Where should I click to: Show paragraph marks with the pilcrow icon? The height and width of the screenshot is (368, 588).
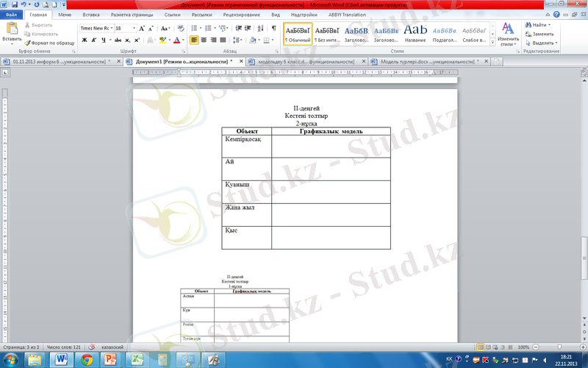pos(274,28)
